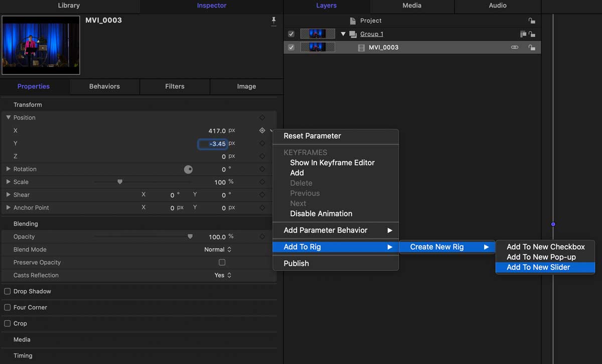
Task: Click the Project lock icon
Action: (532, 21)
